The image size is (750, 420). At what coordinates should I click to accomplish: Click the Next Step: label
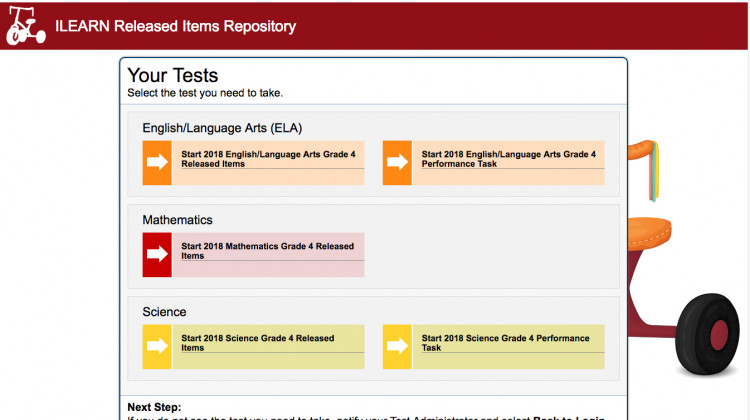pyautogui.click(x=154, y=407)
